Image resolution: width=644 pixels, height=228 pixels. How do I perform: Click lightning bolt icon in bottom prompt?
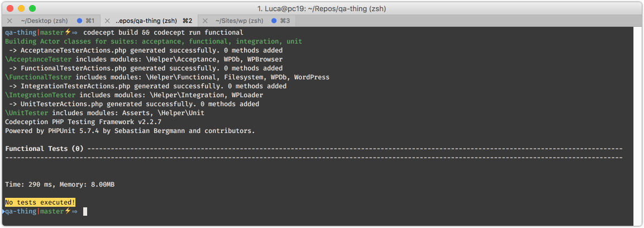[68, 211]
